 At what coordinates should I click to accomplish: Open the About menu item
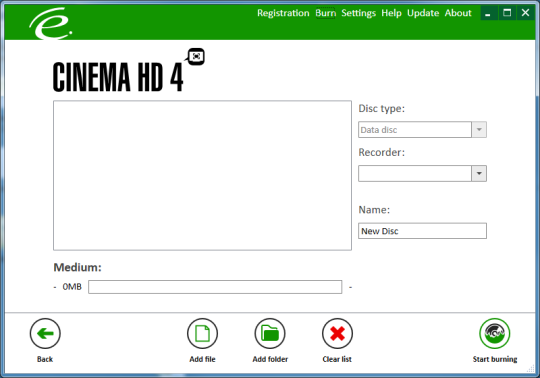[458, 13]
